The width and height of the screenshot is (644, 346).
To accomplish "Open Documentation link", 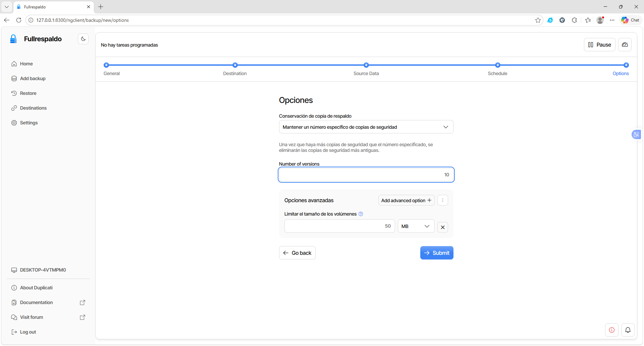I will tap(36, 302).
